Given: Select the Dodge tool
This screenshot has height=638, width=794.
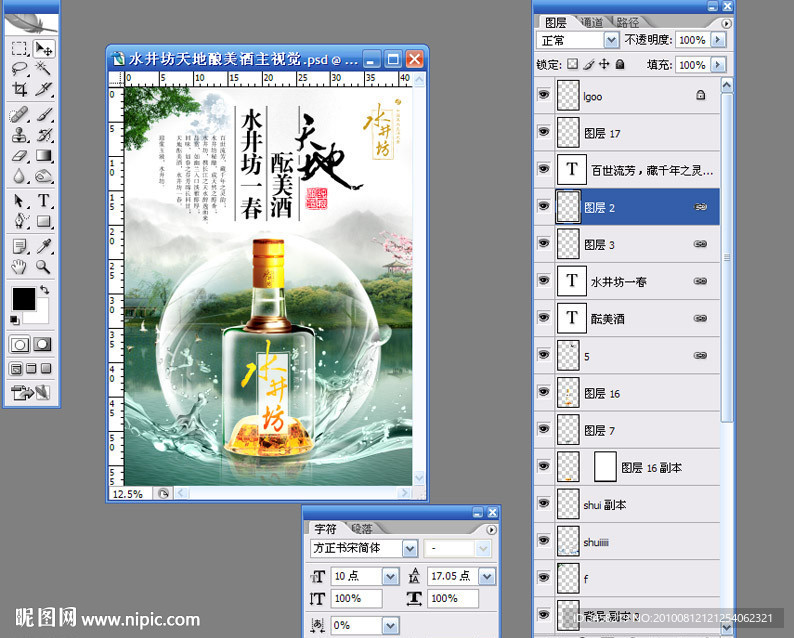Looking at the screenshot, I should [44, 176].
